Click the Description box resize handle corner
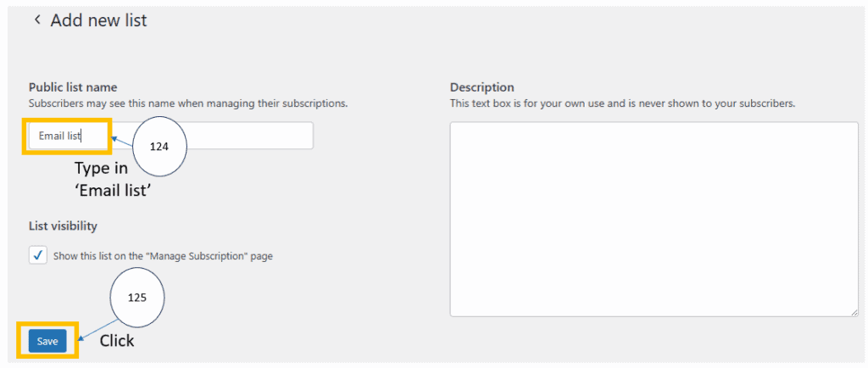The height and width of the screenshot is (368, 868). coord(854,311)
